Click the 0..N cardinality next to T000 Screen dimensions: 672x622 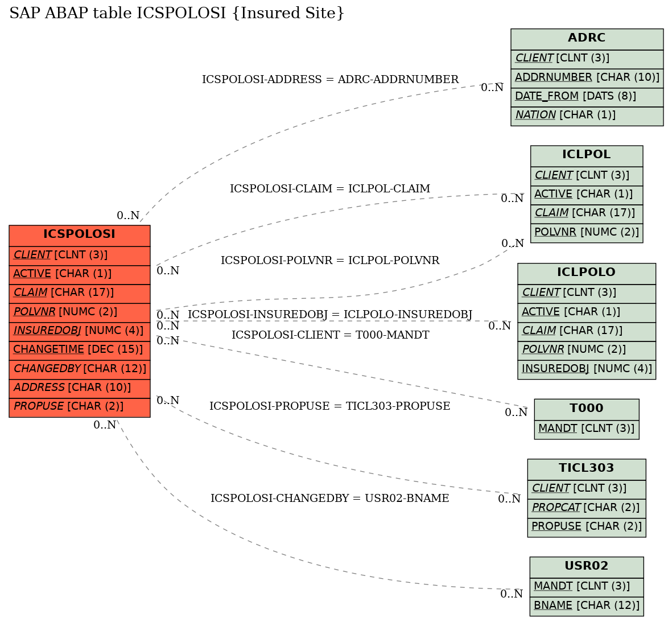516,413
